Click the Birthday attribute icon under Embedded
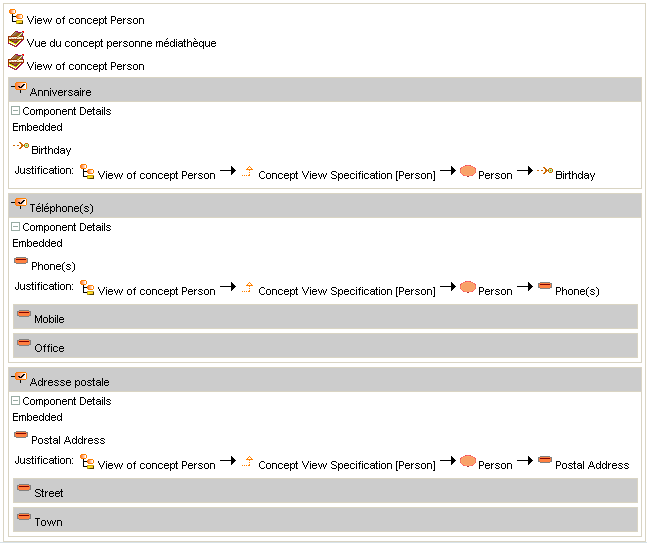The height and width of the screenshot is (543, 647). coord(20,147)
